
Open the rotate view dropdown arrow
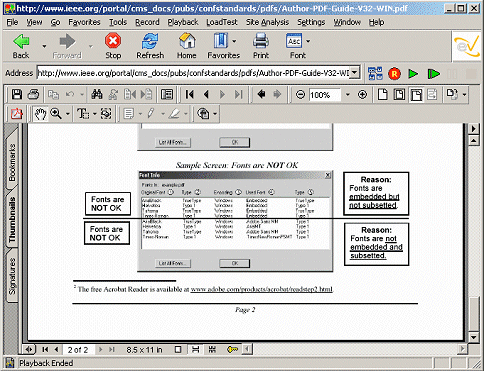coord(465,95)
